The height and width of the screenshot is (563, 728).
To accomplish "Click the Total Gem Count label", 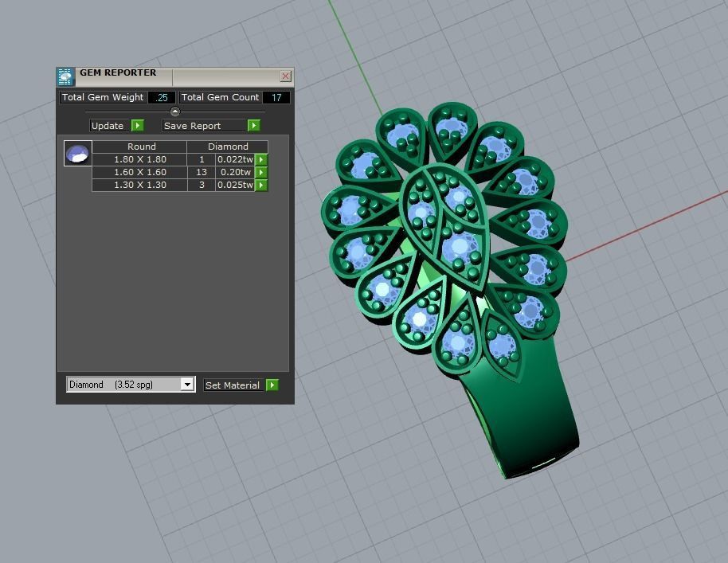I will [221, 97].
